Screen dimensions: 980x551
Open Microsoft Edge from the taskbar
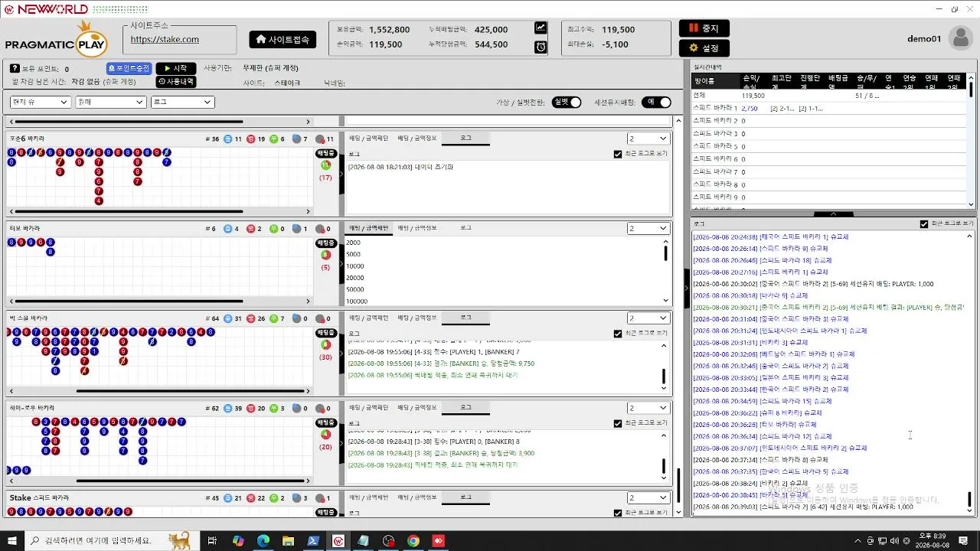263,540
